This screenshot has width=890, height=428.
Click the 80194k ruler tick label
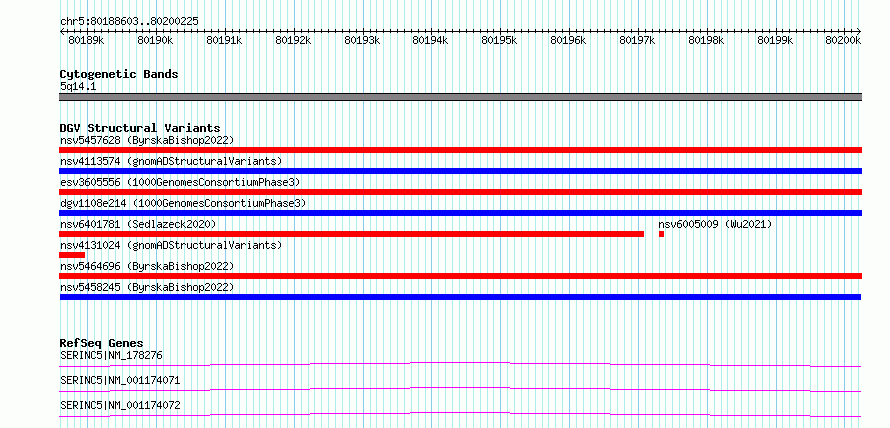[x=430, y=41]
